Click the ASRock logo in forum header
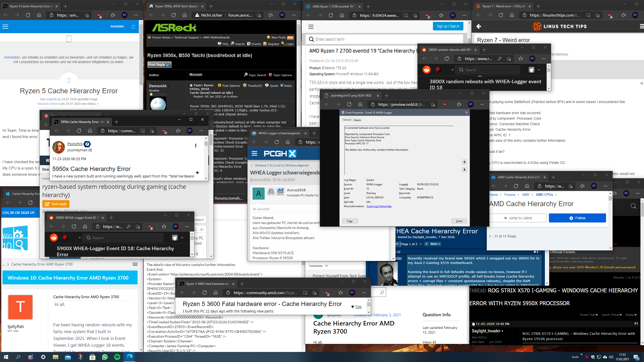Viewport: 644px width, 362px height. [x=174, y=28]
